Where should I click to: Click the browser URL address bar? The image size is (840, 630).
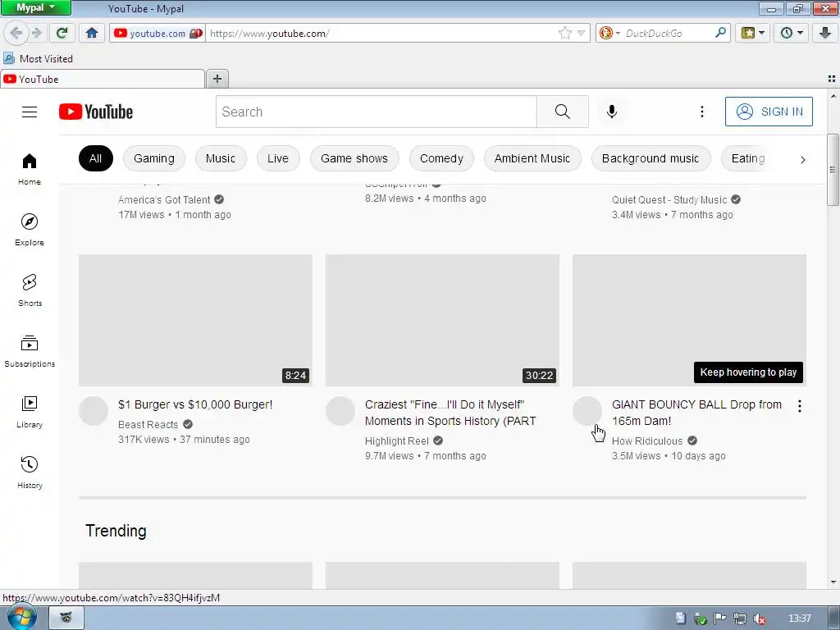[x=381, y=33]
